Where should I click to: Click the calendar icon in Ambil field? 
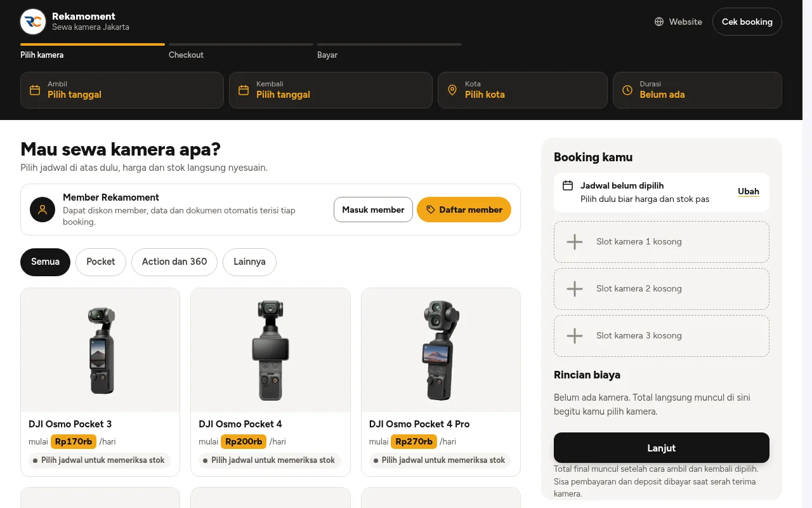(35, 90)
